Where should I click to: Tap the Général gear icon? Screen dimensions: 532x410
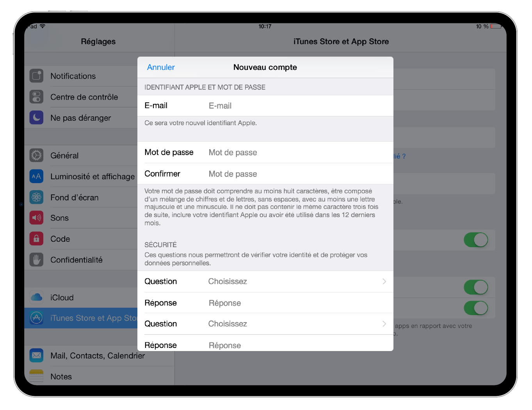36,155
